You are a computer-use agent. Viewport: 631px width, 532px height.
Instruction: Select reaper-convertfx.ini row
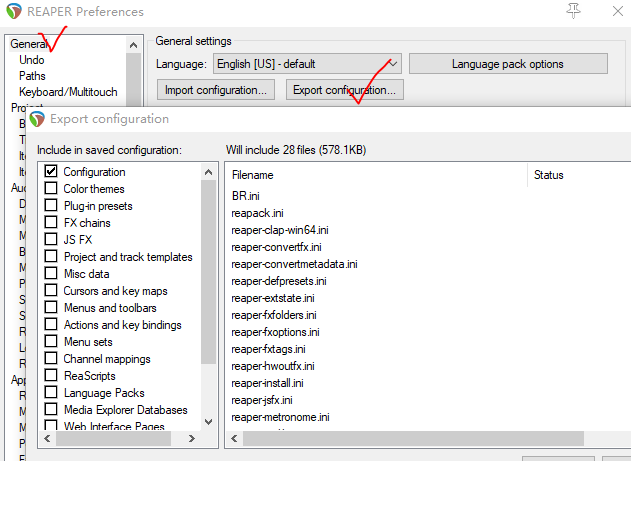pos(276,247)
